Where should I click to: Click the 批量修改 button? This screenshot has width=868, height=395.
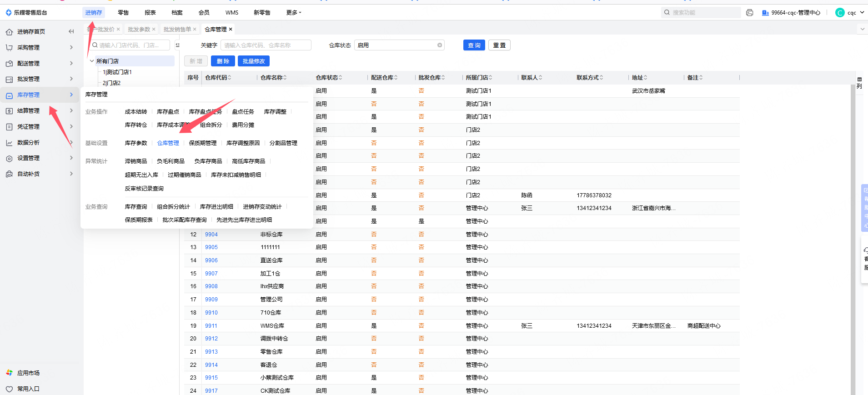coord(254,61)
